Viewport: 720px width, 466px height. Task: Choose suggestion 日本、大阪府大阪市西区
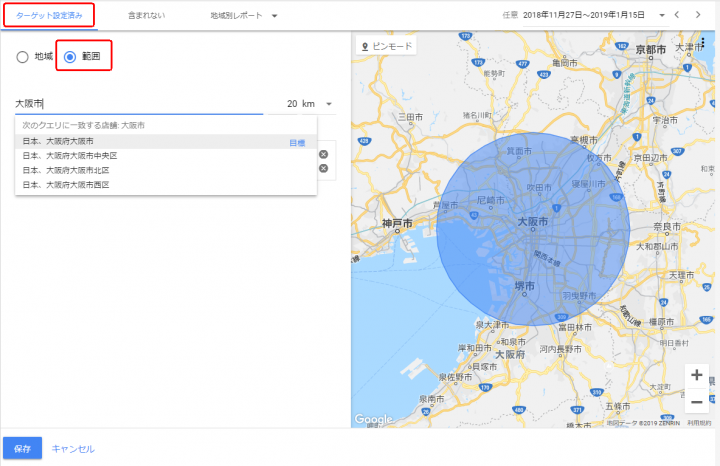tap(166, 185)
